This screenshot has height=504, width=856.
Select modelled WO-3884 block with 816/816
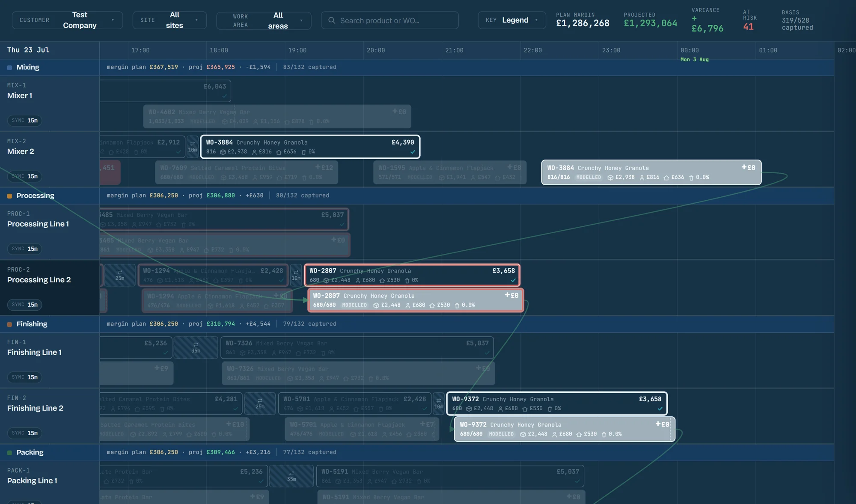tap(651, 172)
